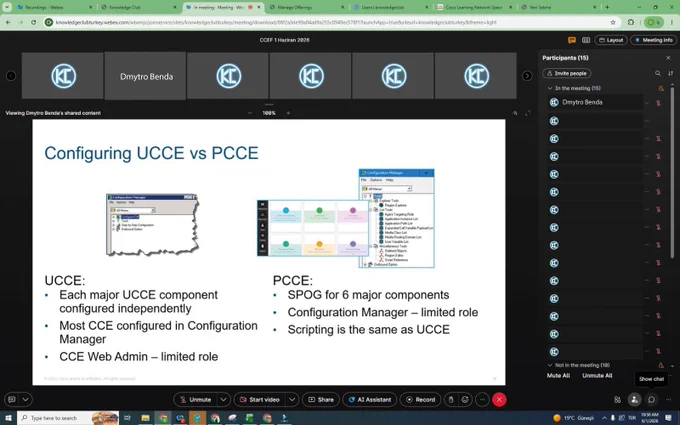
Task: Switch to the Knowledge Club tab
Action: [139, 7]
